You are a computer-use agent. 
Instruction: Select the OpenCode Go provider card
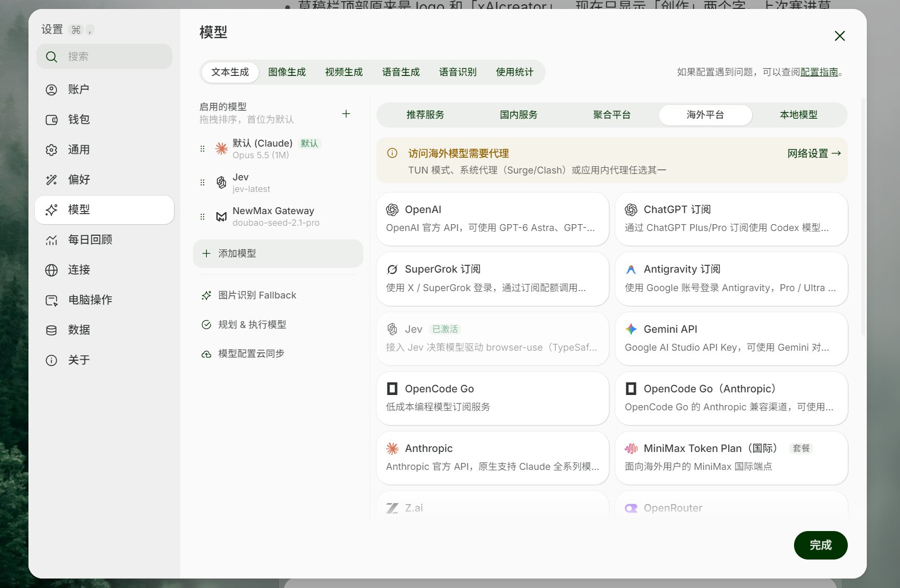point(492,398)
